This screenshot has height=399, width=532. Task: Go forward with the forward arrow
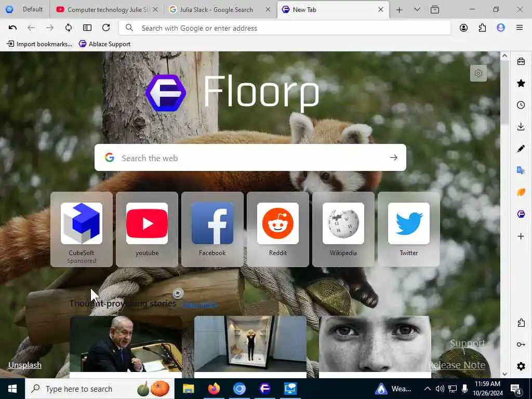pos(50,28)
